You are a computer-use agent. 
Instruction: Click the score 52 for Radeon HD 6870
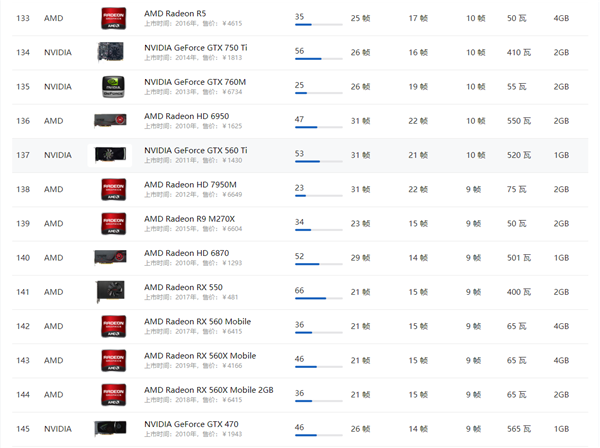[x=299, y=256]
